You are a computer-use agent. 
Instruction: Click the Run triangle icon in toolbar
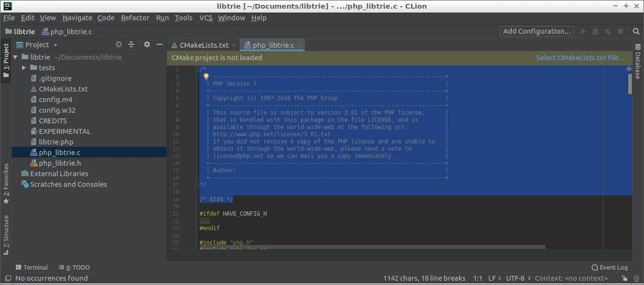coord(583,31)
